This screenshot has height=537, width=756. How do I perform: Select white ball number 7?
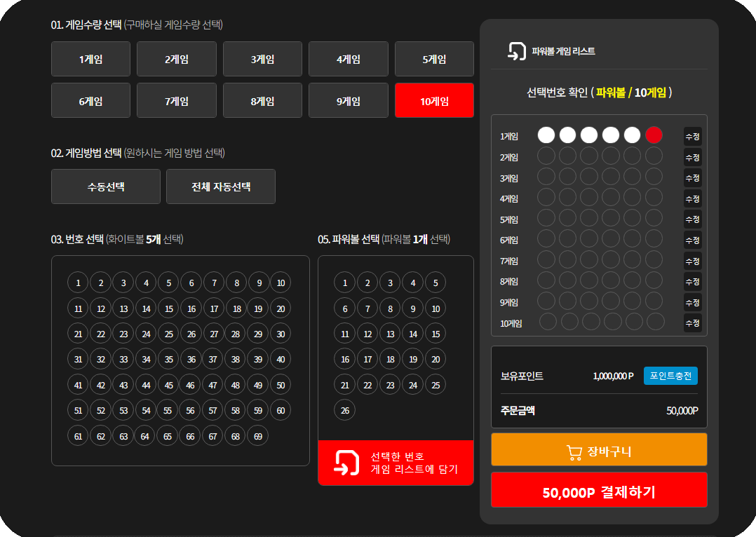click(214, 283)
